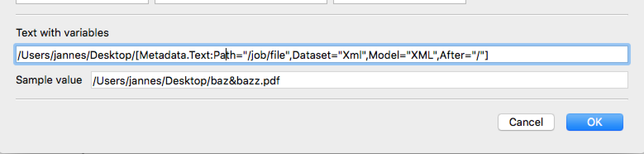Select the Sample value field

359,80
